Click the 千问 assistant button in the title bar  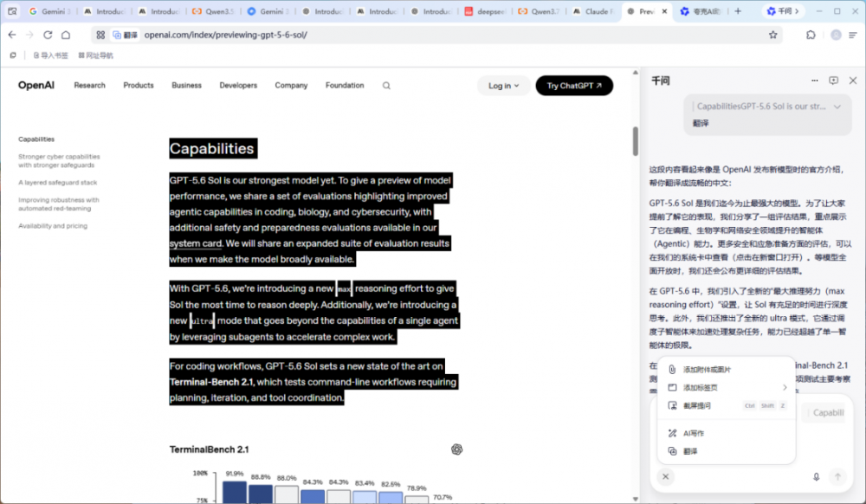[783, 11]
